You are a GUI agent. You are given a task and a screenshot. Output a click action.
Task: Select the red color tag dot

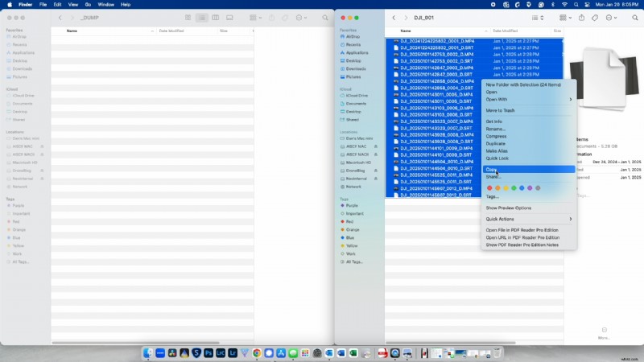point(489,188)
